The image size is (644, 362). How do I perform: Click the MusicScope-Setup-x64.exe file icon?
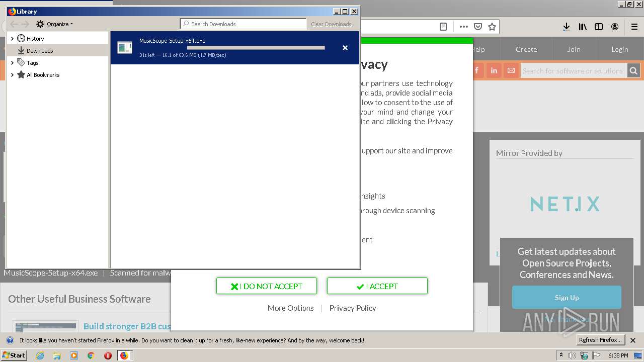[124, 48]
